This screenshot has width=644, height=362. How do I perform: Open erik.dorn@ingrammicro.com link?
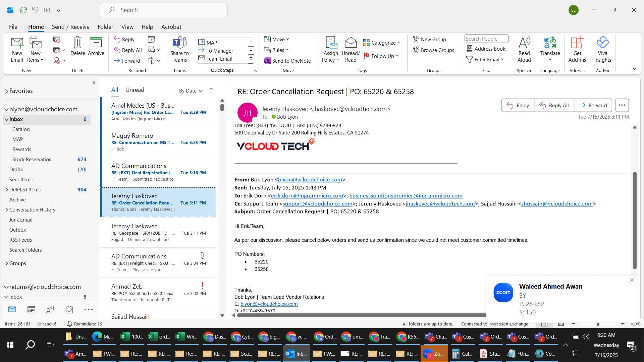(307, 196)
